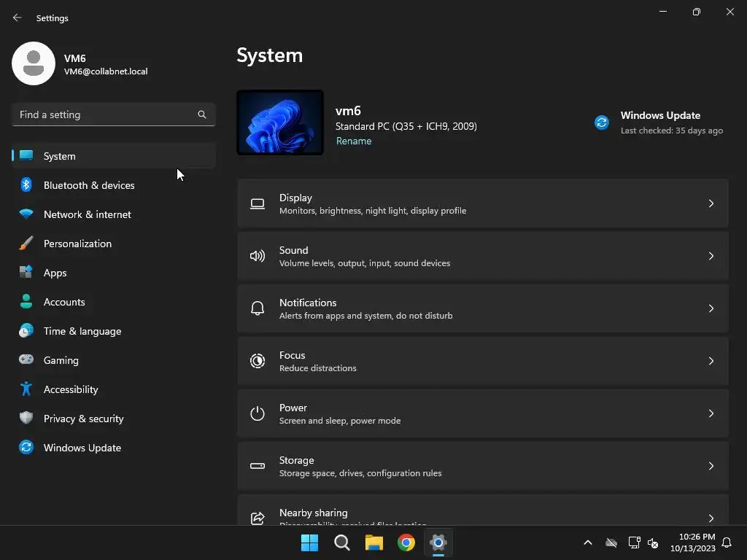The image size is (747, 560).
Task: Open Apps category
Action: click(55, 273)
